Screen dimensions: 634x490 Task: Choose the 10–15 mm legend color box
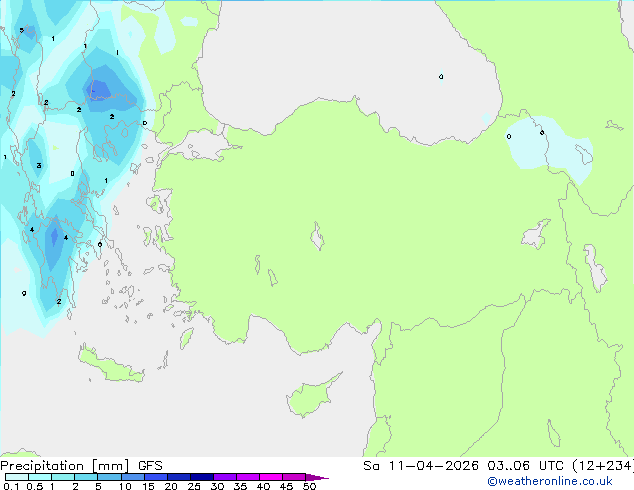point(132,477)
